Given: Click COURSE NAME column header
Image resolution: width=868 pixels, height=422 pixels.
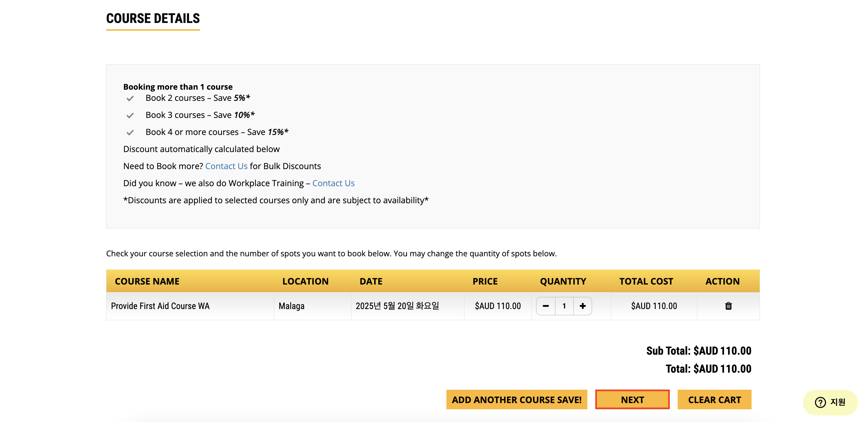Looking at the screenshot, I should coord(147,281).
